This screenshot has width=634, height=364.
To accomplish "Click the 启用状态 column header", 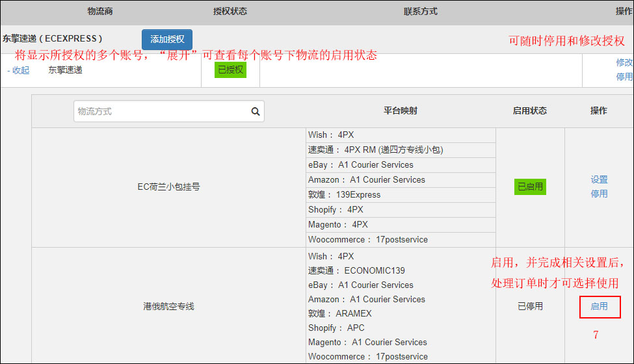I will coord(530,110).
